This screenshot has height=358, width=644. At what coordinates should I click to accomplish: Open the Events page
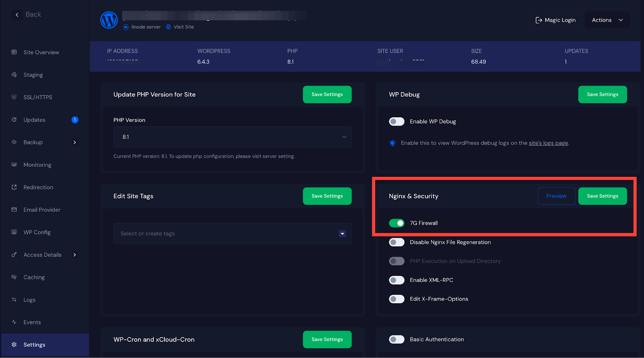[32, 322]
